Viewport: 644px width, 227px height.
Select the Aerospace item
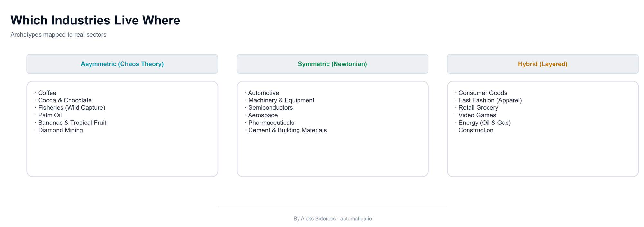click(263, 115)
